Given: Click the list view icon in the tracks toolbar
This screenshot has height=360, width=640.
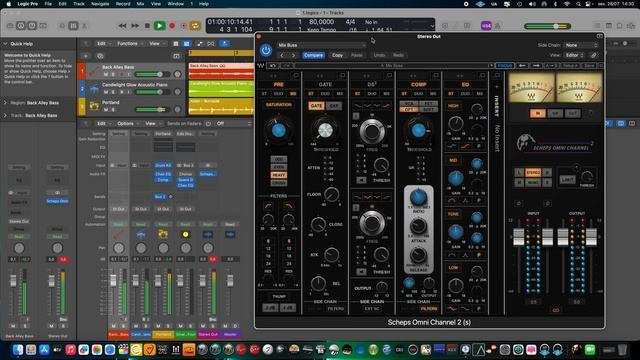Looking at the screenshot, I should point(176,44).
